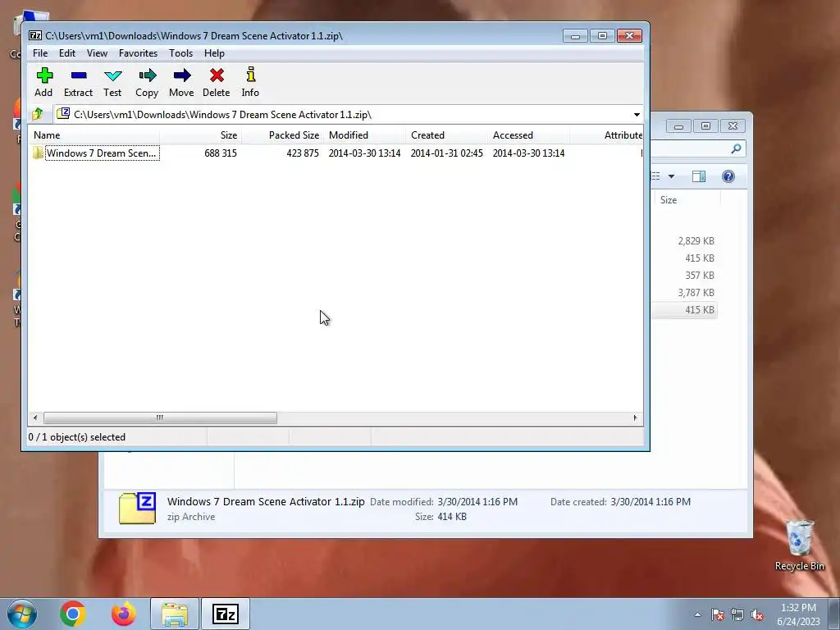
Task: Click the Modified date 2014-03-30 13:14
Action: pos(364,153)
